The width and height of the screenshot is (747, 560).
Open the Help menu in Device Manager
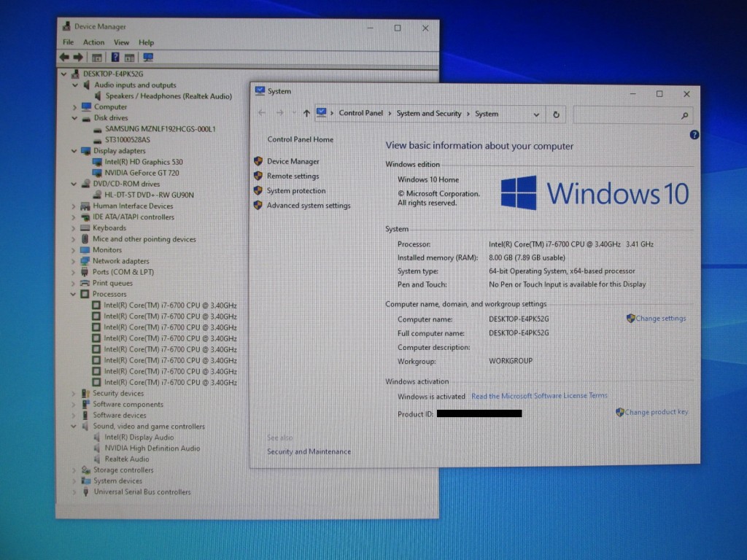[x=146, y=42]
